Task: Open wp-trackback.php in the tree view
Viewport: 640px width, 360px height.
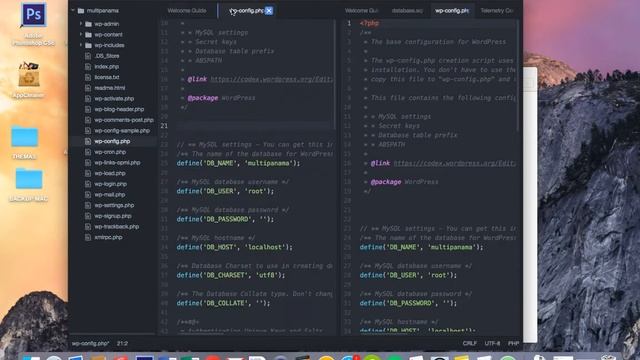Action: [116, 227]
